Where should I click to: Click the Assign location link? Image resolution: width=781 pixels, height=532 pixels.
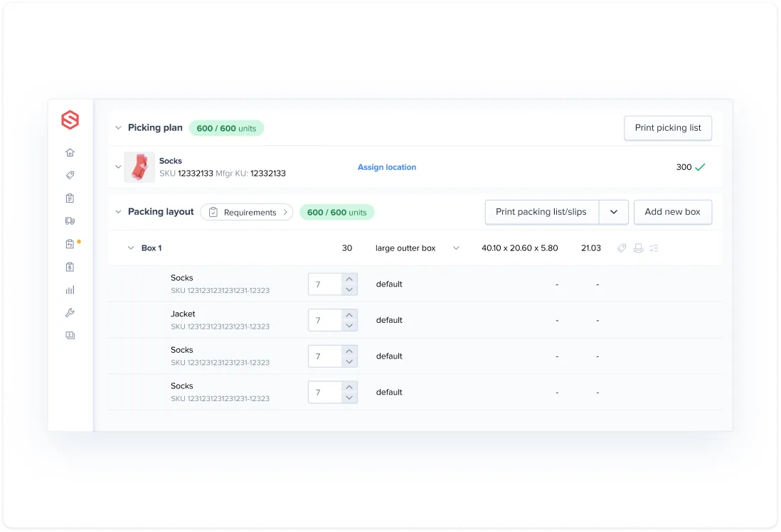tap(386, 167)
